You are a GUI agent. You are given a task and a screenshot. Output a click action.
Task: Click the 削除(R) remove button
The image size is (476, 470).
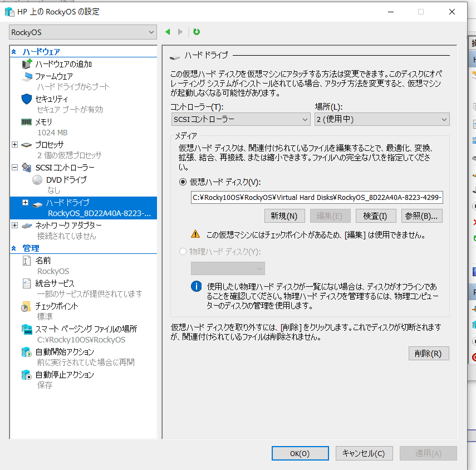click(428, 354)
